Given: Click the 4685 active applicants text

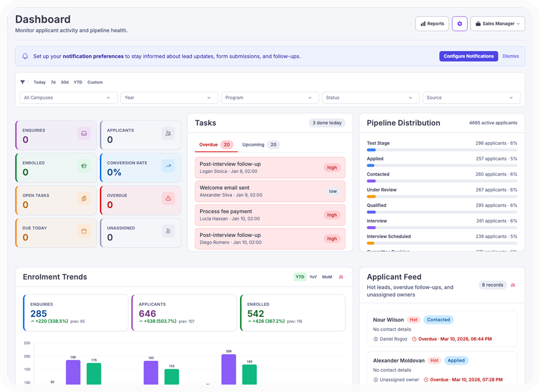Looking at the screenshot, I should tap(493, 123).
